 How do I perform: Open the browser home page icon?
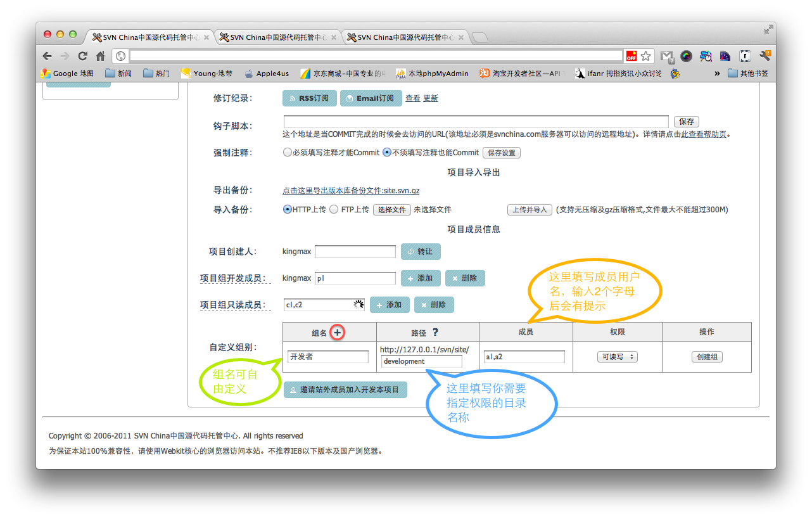pyautogui.click(x=100, y=56)
